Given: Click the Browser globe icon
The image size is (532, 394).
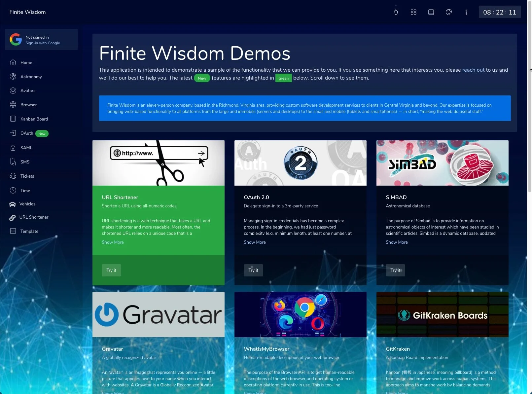Looking at the screenshot, I should coord(13,105).
